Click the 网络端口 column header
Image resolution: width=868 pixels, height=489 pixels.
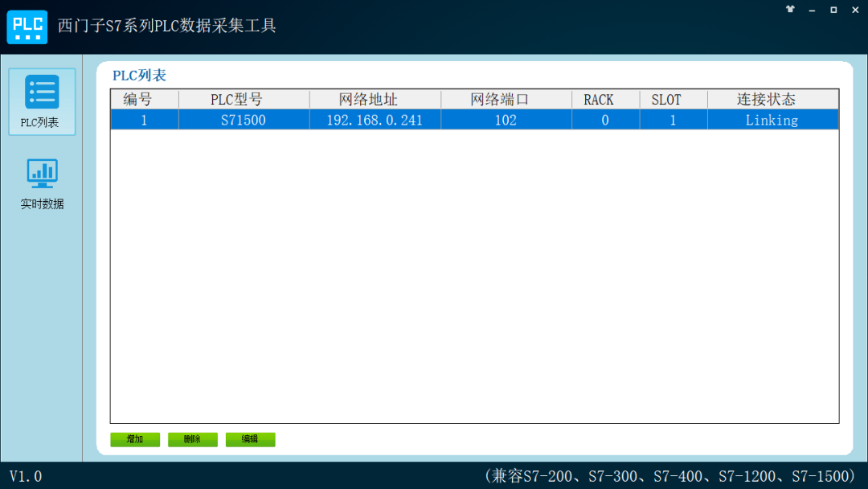pos(506,100)
